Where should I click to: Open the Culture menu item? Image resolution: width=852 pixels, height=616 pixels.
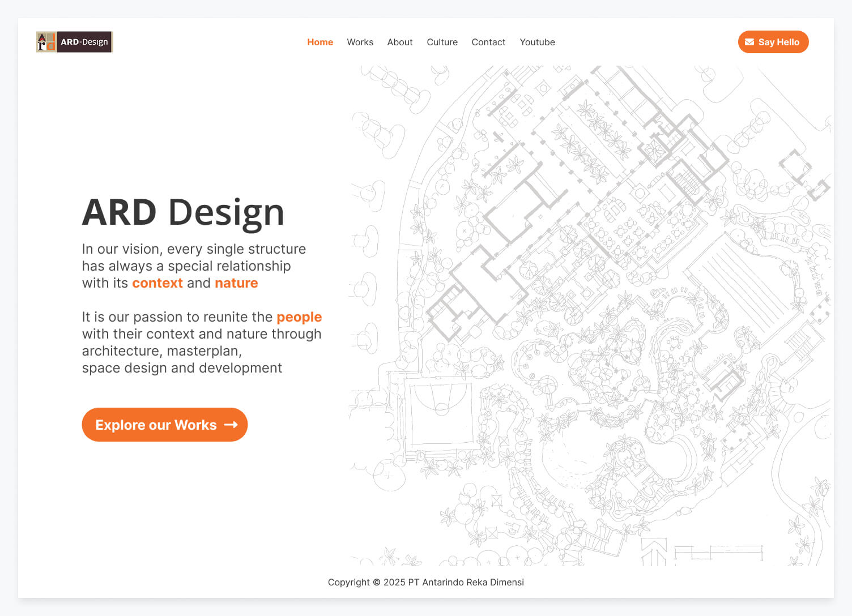442,42
